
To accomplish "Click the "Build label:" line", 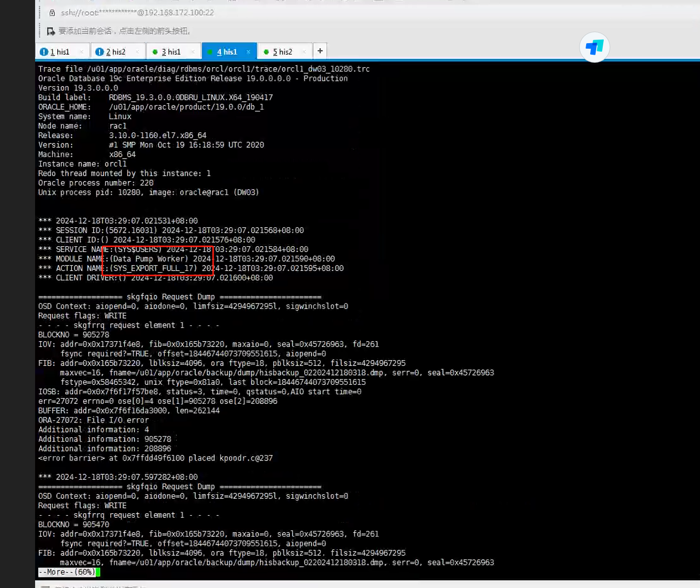I will (155, 97).
